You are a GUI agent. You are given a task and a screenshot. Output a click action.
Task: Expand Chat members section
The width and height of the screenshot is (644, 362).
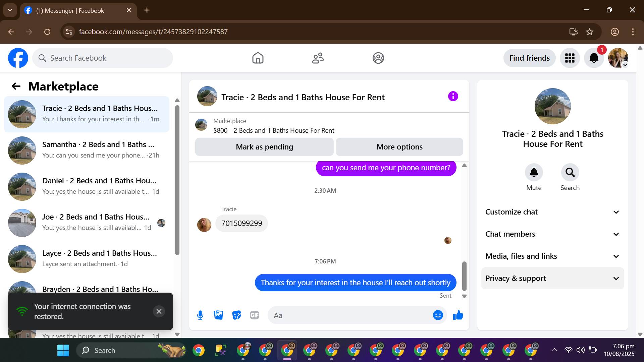coord(552,234)
